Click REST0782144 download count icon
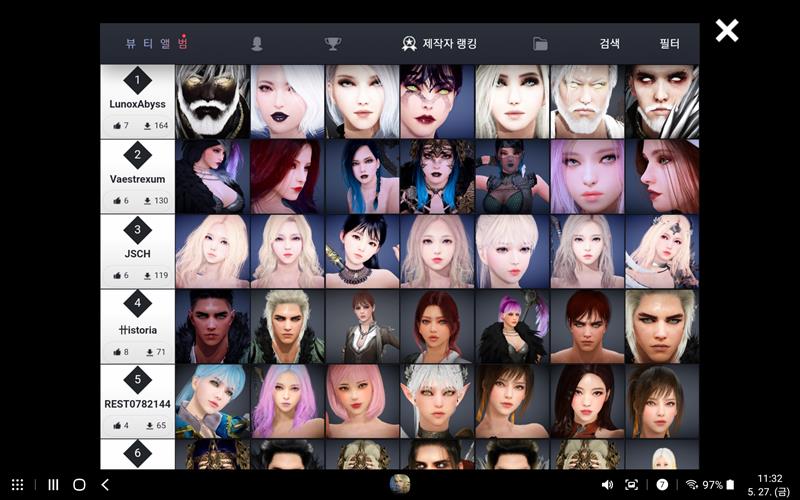800x500 pixels. (x=150, y=425)
